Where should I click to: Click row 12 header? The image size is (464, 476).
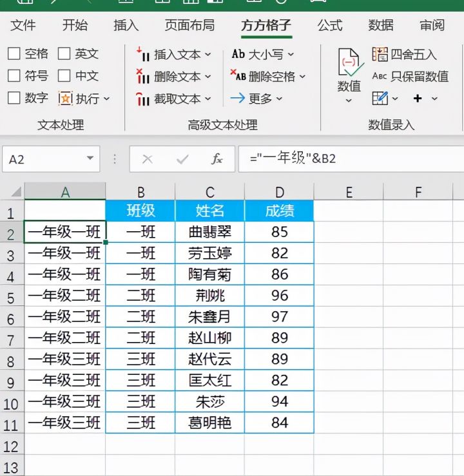click(x=11, y=446)
